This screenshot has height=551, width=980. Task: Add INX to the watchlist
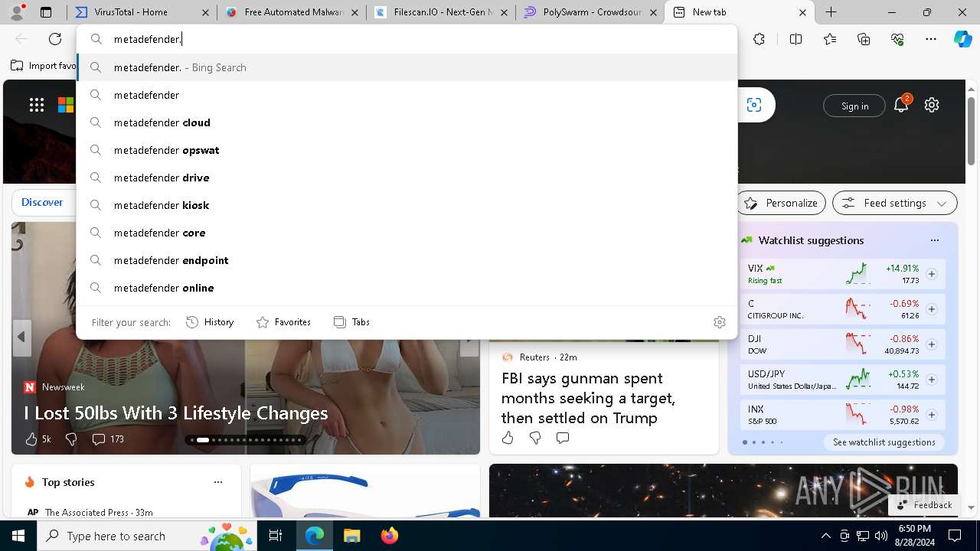(x=932, y=415)
